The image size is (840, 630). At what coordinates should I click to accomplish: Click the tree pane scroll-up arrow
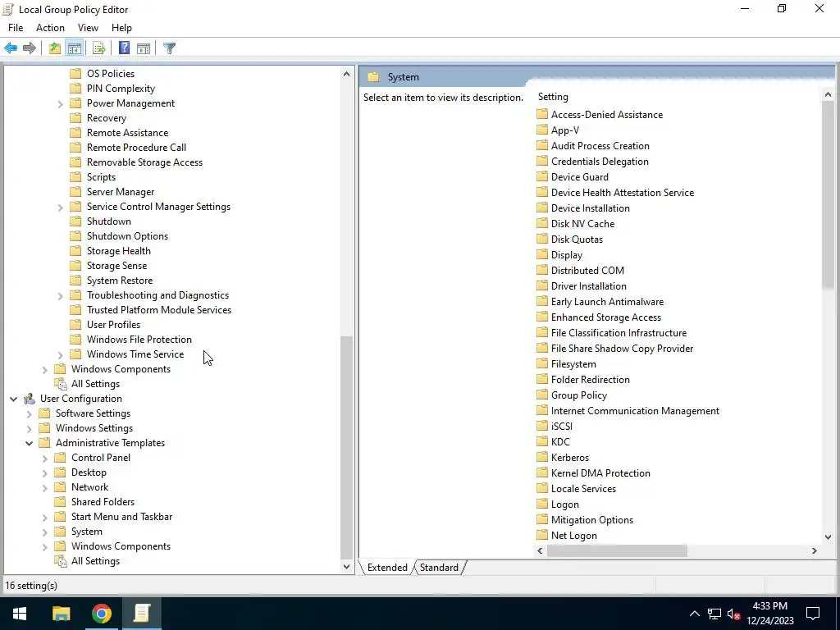[347, 74]
